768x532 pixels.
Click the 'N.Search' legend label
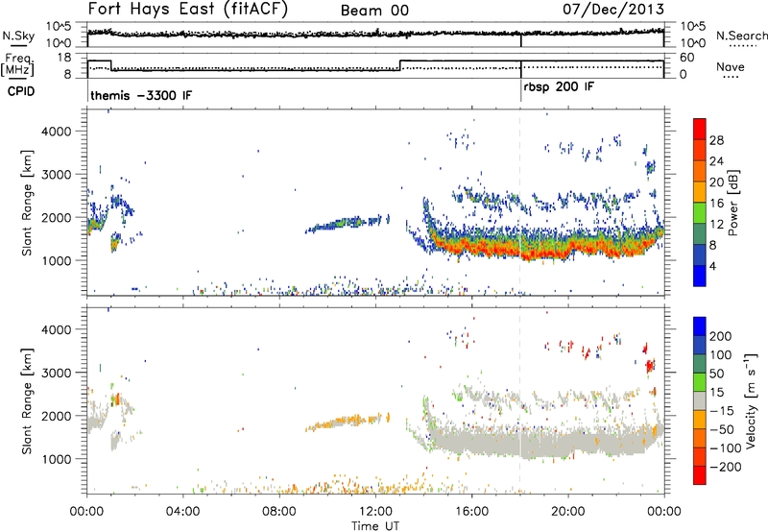(741, 36)
